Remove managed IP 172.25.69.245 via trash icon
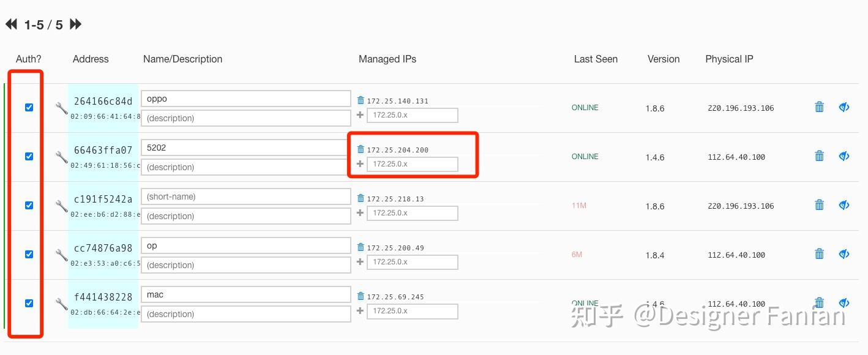The width and height of the screenshot is (868, 355). [361, 296]
